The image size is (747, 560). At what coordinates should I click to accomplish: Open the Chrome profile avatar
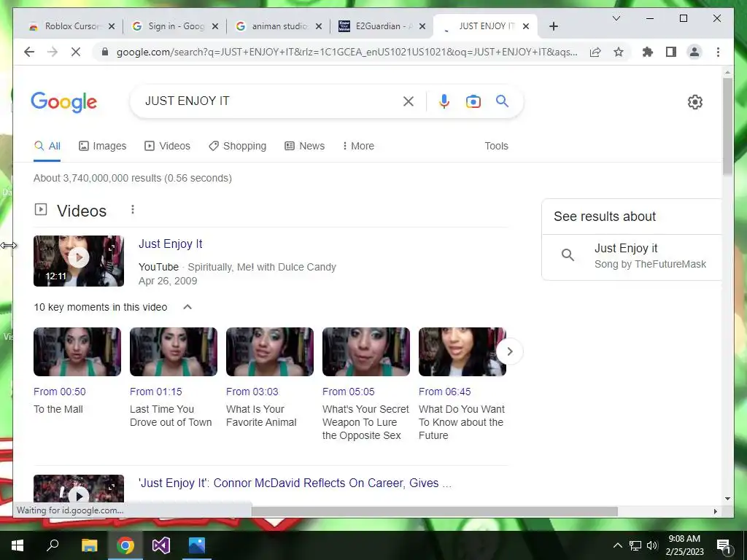click(x=694, y=52)
